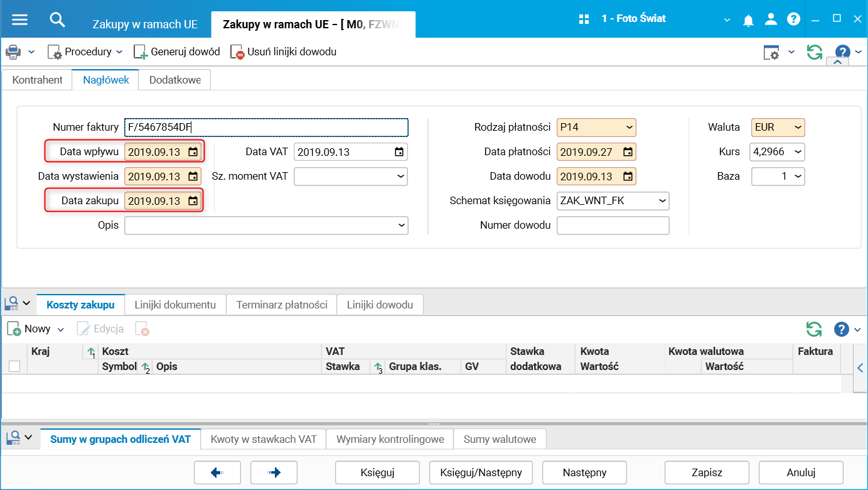Click the Księguj button
The height and width of the screenshot is (490, 868).
(377, 473)
